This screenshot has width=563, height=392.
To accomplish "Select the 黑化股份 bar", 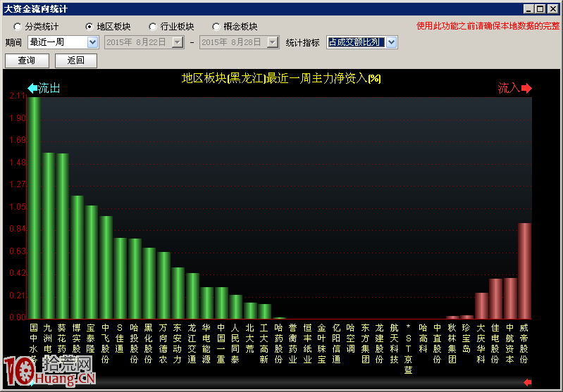I will 149,284.
